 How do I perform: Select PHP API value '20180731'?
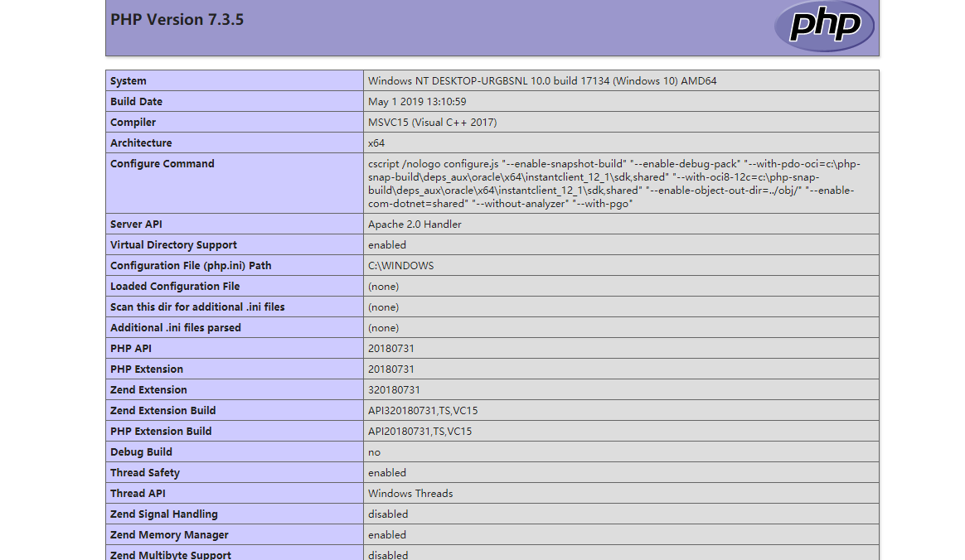click(390, 349)
